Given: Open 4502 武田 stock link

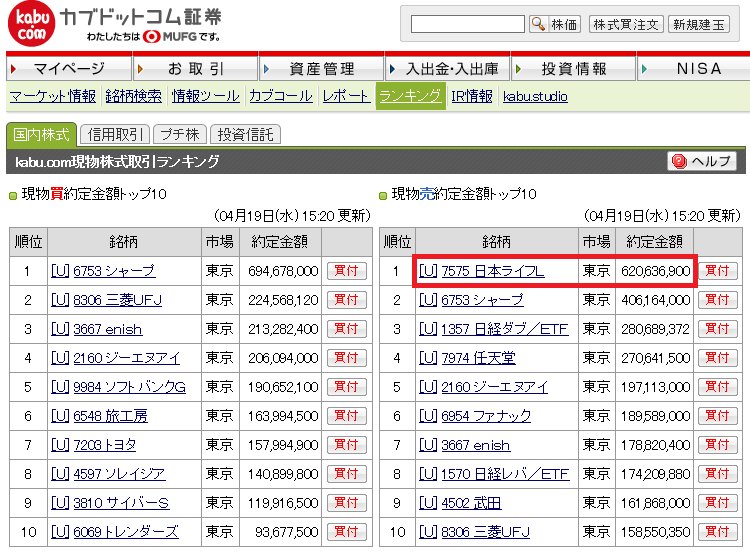Looking at the screenshot, I should tap(471, 503).
